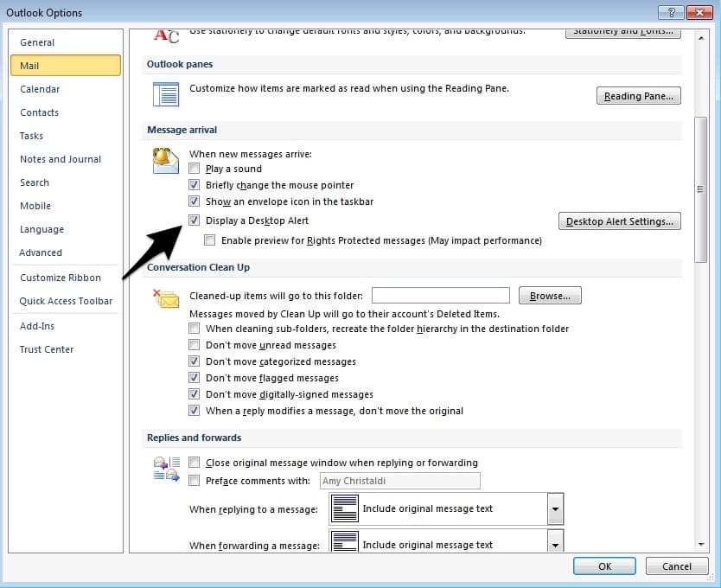Viewport: 721px width, 588px height.
Task: Open the When forwarding a message dropdown
Action: pyautogui.click(x=554, y=544)
